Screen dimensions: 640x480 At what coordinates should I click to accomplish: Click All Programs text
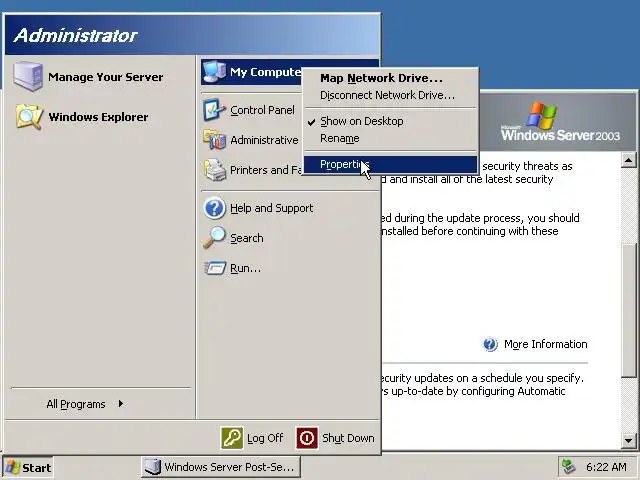click(76, 404)
